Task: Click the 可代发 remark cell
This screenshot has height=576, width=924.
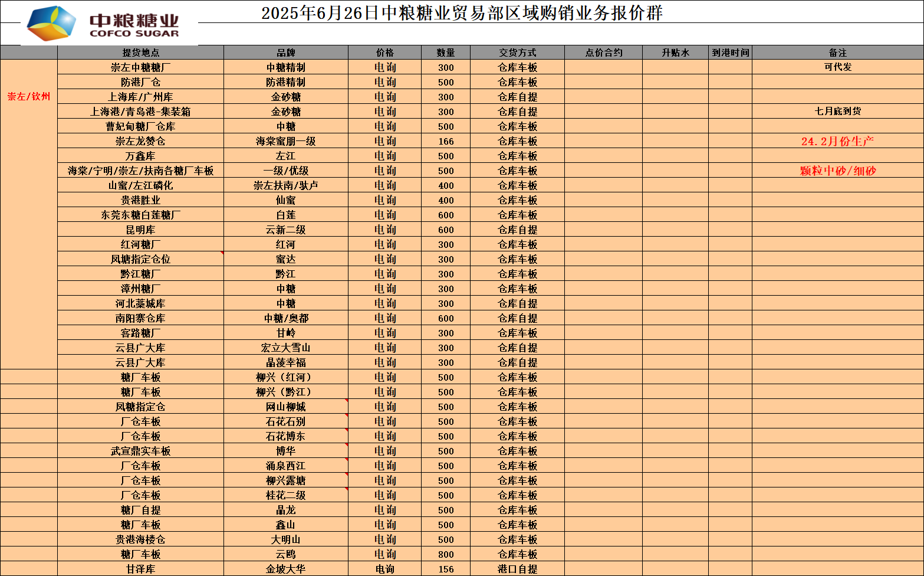Action: [837, 67]
